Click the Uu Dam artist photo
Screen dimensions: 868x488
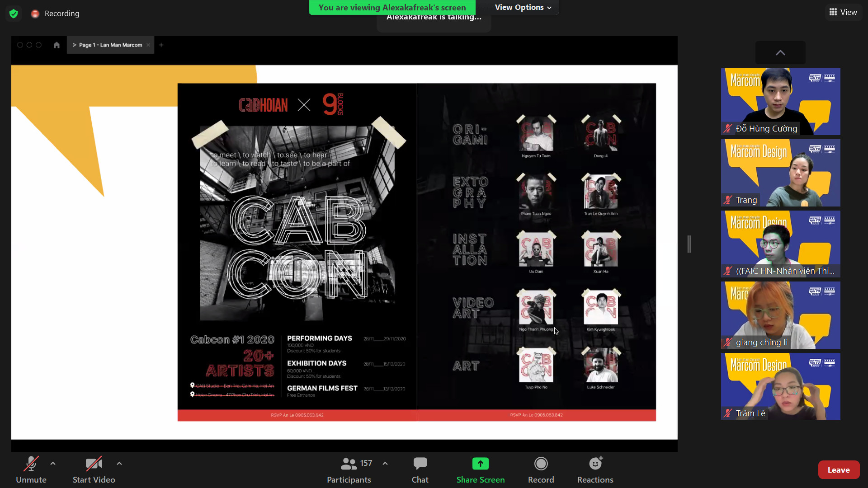(536, 250)
